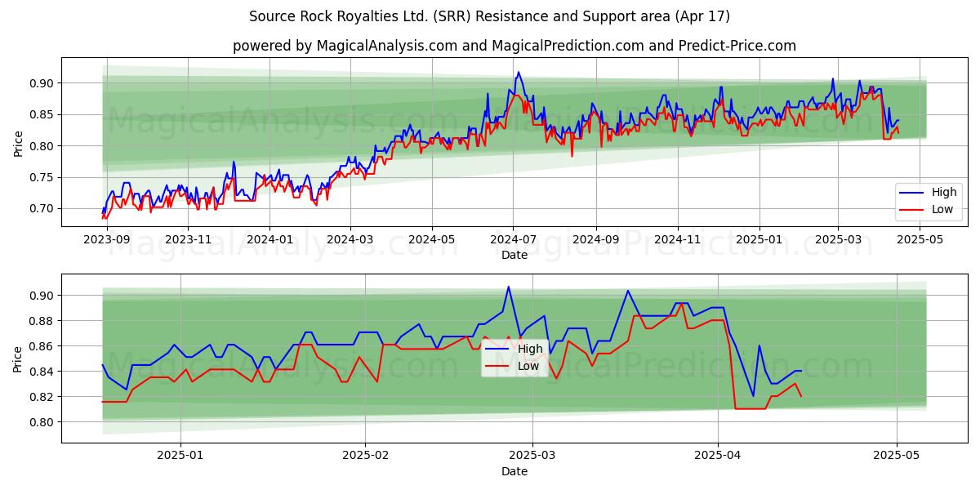This screenshot has width=980, height=490.
Task: Click the bottom chart 2025-01 tick label
Action: pos(180,456)
